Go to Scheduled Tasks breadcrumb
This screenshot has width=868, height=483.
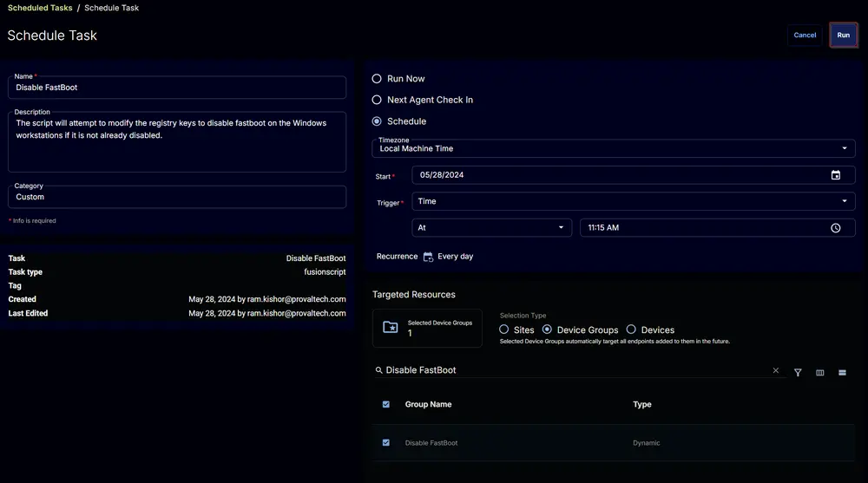click(40, 8)
